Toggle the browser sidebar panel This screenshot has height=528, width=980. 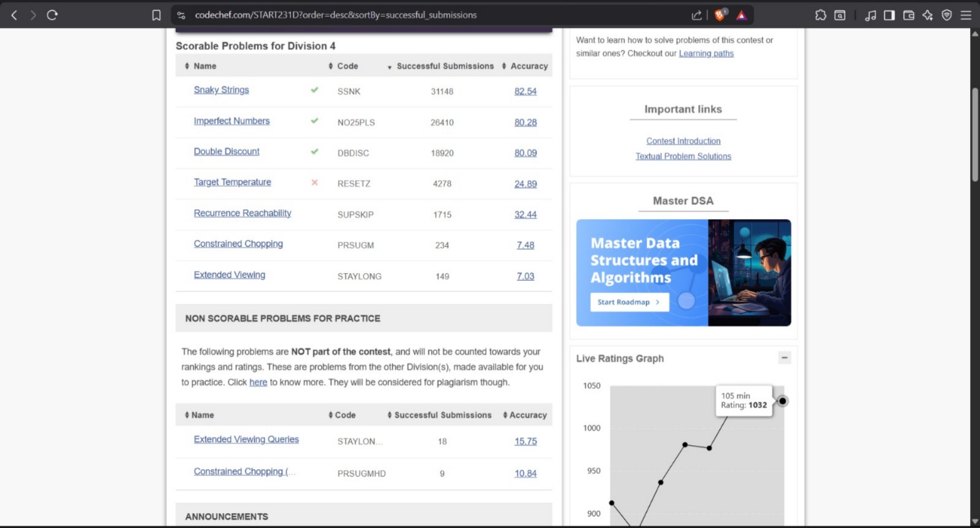889,15
